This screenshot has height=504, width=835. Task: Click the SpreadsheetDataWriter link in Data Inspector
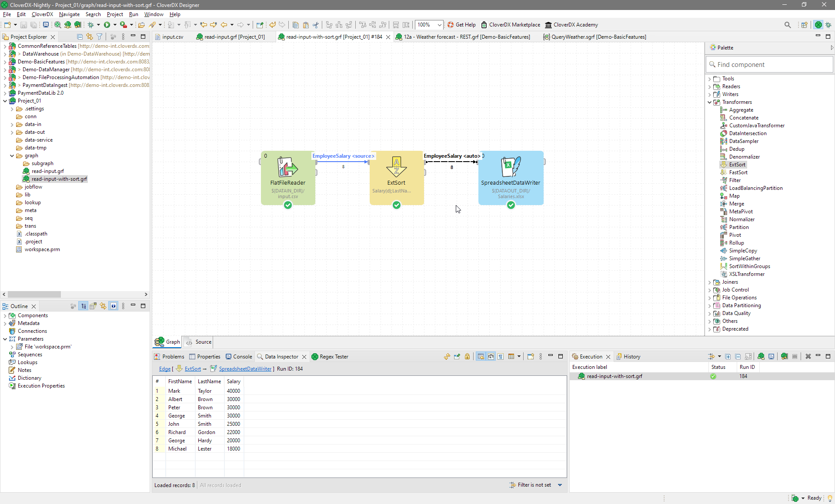(245, 369)
